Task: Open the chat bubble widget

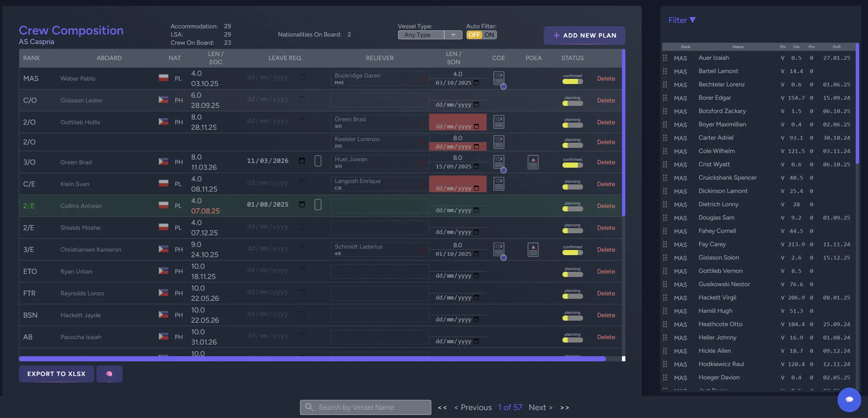Action: click(849, 400)
